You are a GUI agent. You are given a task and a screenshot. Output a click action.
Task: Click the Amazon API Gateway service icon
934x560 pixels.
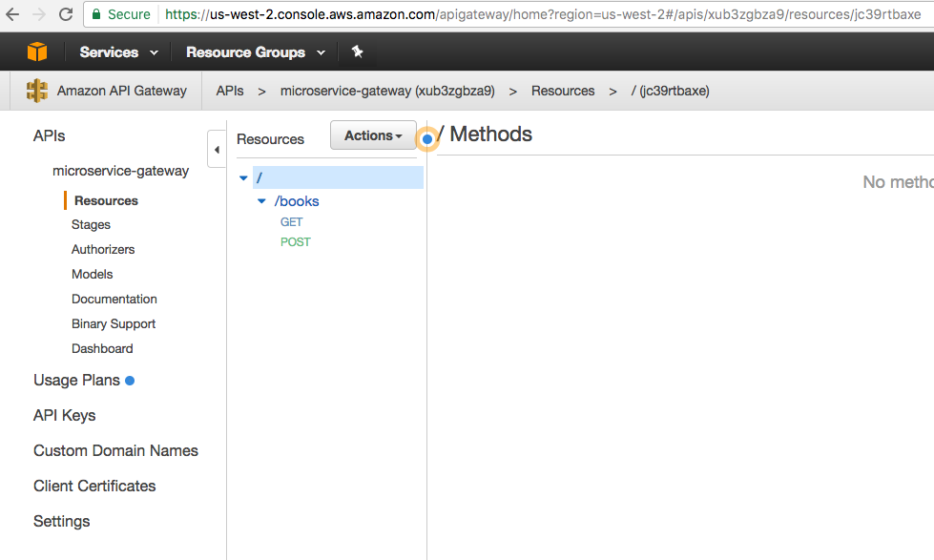37,91
